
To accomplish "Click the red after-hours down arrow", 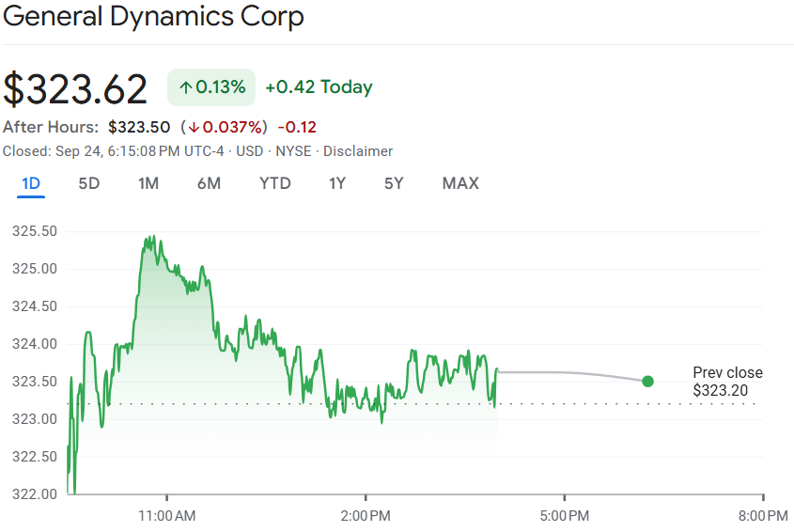I will (192, 127).
